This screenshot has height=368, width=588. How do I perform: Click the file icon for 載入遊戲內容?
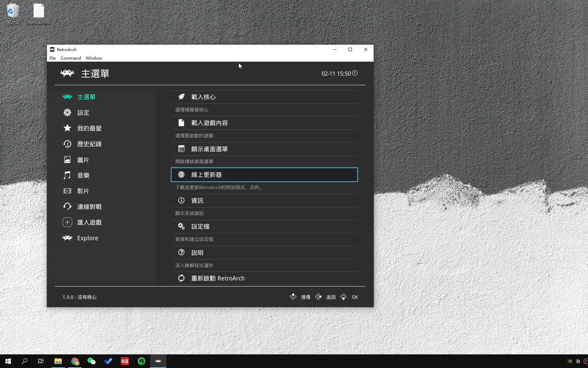click(181, 123)
